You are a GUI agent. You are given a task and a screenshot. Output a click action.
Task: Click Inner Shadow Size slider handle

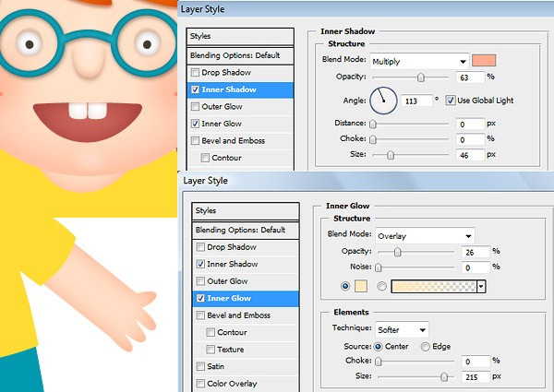coord(391,155)
